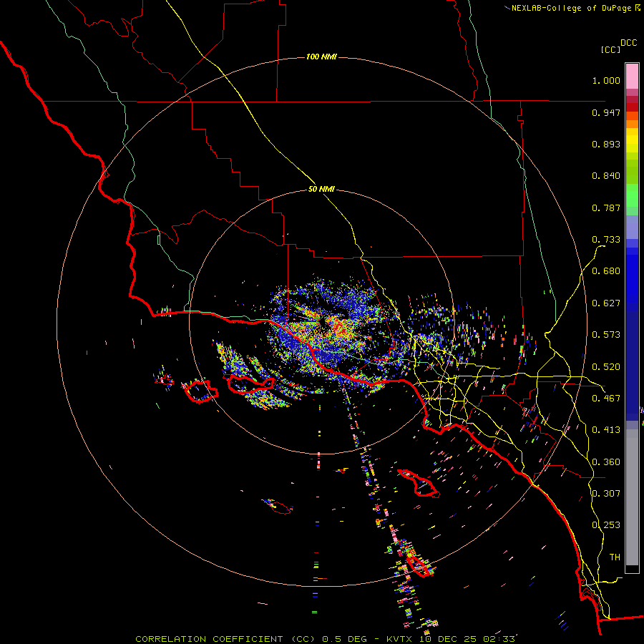644x644 pixels.
Task: Click the 0.893 scale value
Action: pyautogui.click(x=606, y=144)
